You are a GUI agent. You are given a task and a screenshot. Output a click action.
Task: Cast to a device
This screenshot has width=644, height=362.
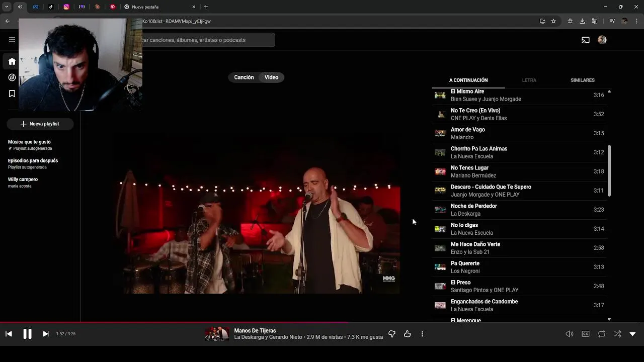point(586,40)
